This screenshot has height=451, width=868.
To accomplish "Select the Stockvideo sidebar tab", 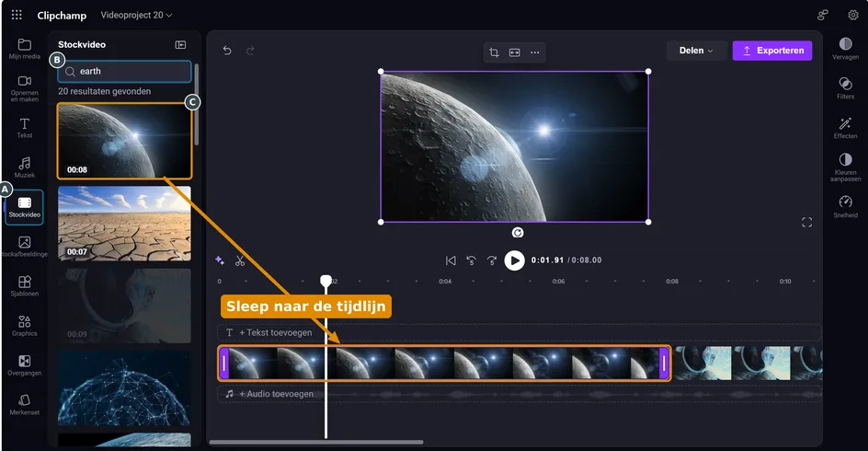I will tap(24, 207).
